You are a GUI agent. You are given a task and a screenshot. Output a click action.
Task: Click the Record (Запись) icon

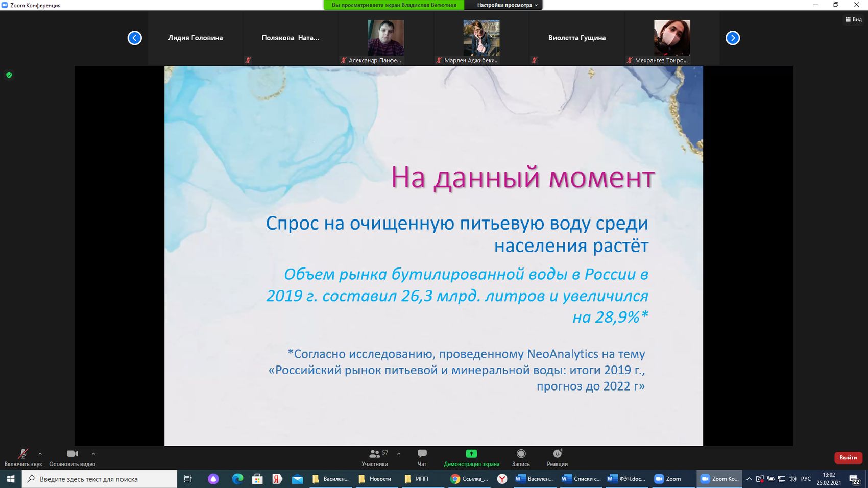click(521, 454)
